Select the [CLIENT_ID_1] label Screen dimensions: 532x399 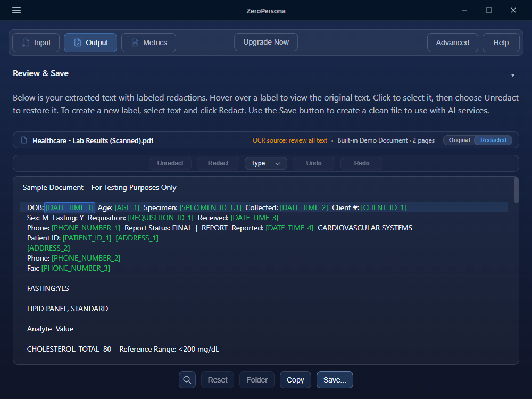[384, 207]
